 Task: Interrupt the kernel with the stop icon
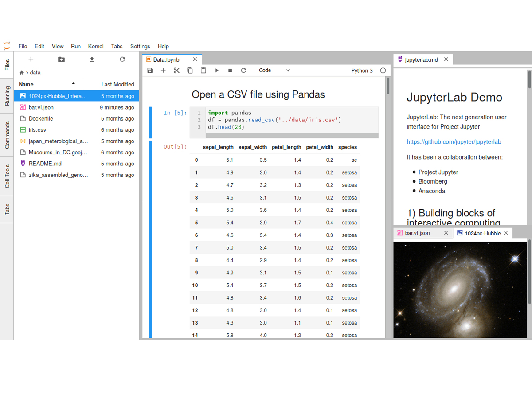[230, 70]
